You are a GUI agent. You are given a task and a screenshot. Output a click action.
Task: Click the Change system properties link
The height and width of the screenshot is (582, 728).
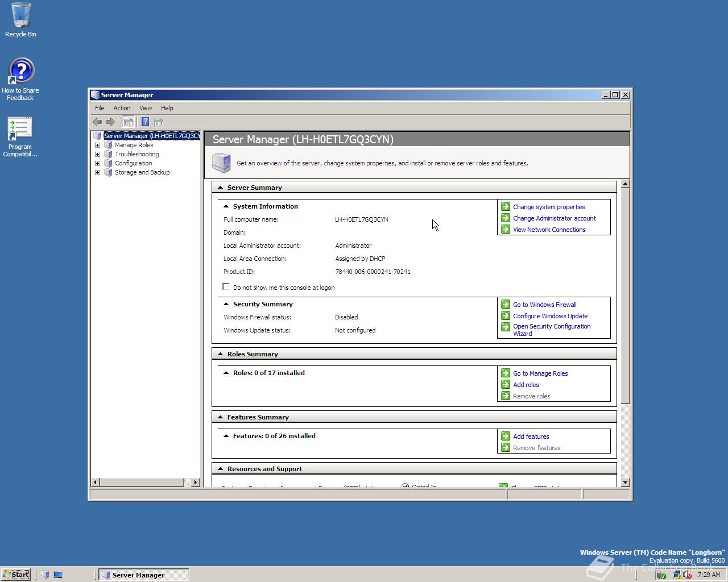click(x=549, y=207)
